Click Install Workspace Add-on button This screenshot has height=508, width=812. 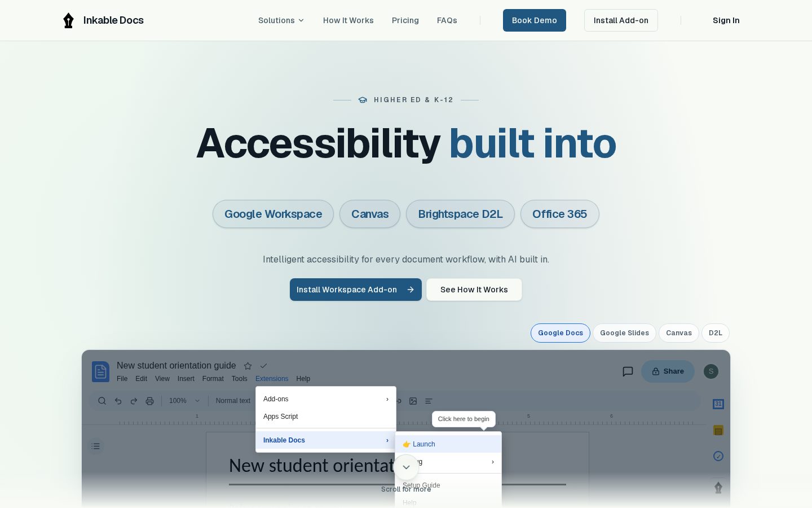coord(356,290)
